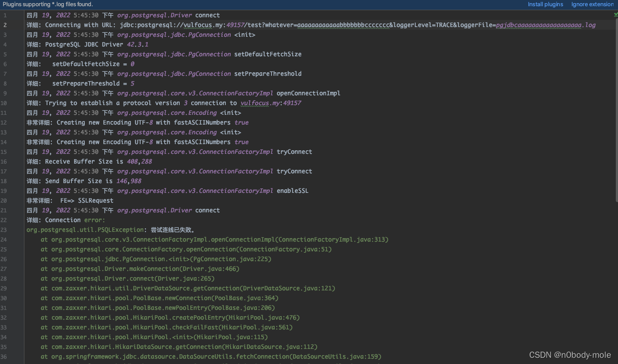This screenshot has width=618, height=364.
Task: Click 'org.postgresql.Driver connect' on line 21
Action: pos(169,210)
